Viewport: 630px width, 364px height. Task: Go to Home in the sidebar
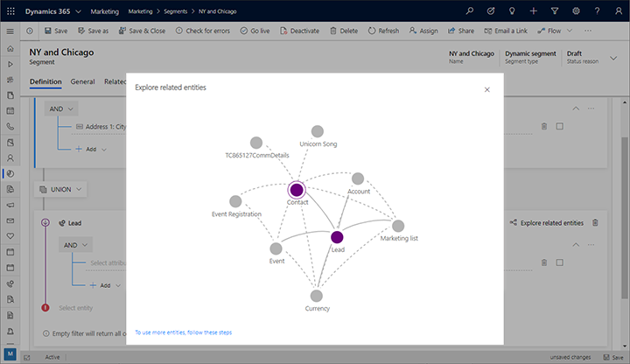click(x=10, y=49)
